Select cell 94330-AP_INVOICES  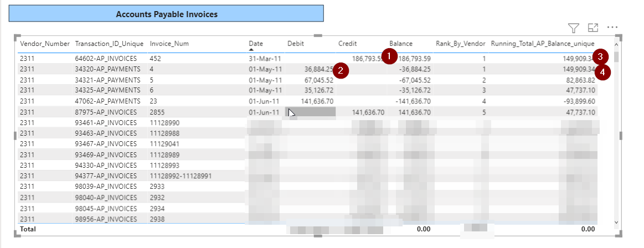pos(106,166)
